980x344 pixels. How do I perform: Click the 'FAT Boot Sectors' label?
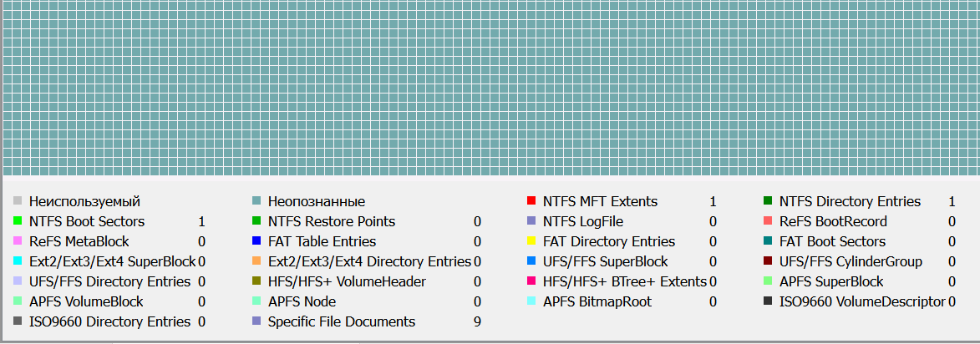832,241
